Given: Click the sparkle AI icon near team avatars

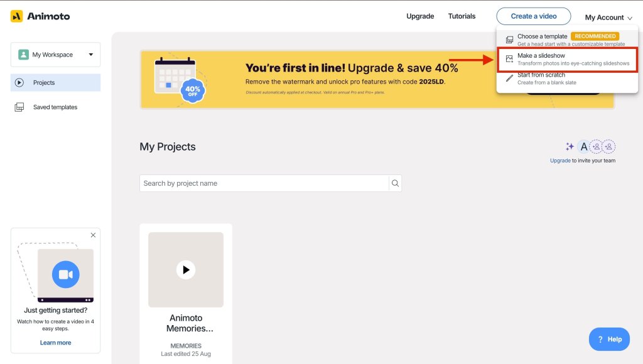Looking at the screenshot, I should [570, 146].
